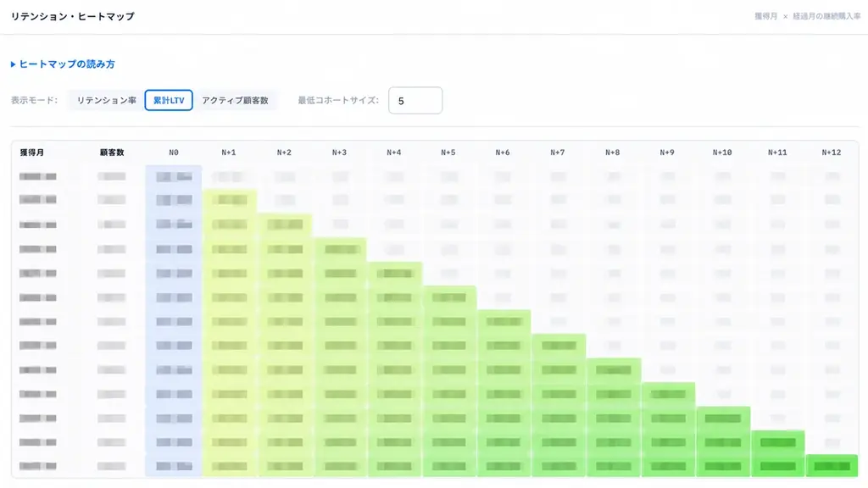
Task: Click the N+7 column header
Action: click(x=558, y=152)
